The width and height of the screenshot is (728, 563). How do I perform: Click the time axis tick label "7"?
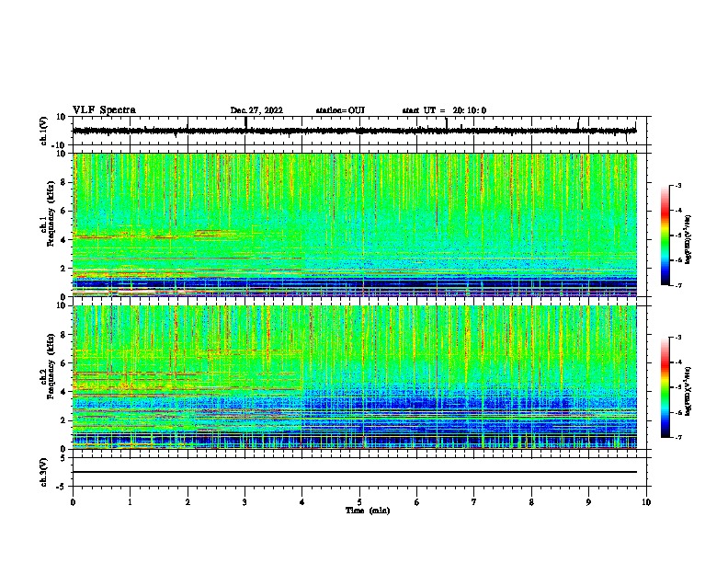pos(474,502)
